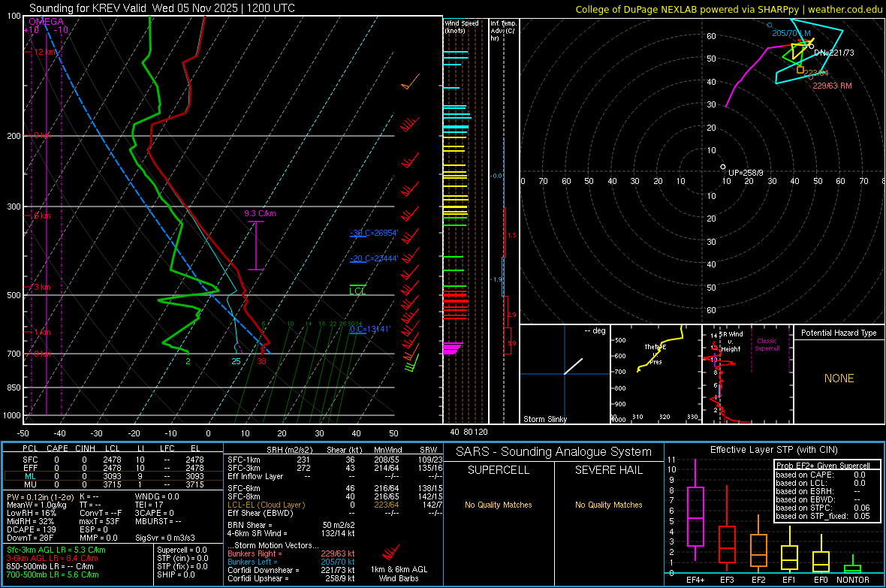886x588 pixels.
Task: Click the Bunkers Right = 229/63 kt line
Action: [x=291, y=553]
